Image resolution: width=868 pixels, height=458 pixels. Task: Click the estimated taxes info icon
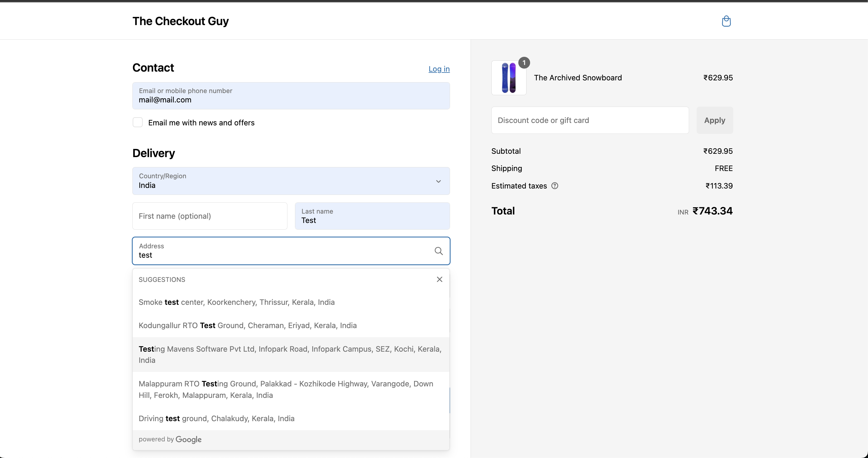tap(554, 185)
